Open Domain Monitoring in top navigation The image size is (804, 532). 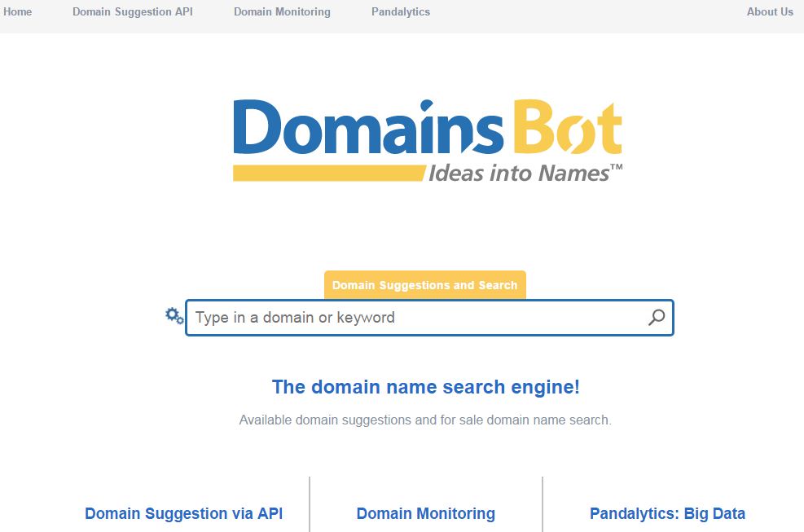click(x=282, y=11)
